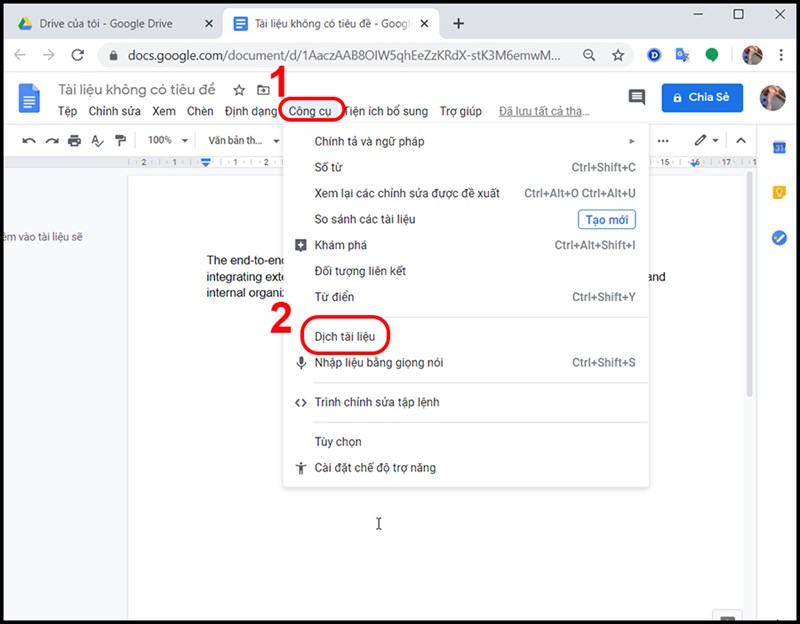Select Khám phá menu entry

point(466,245)
